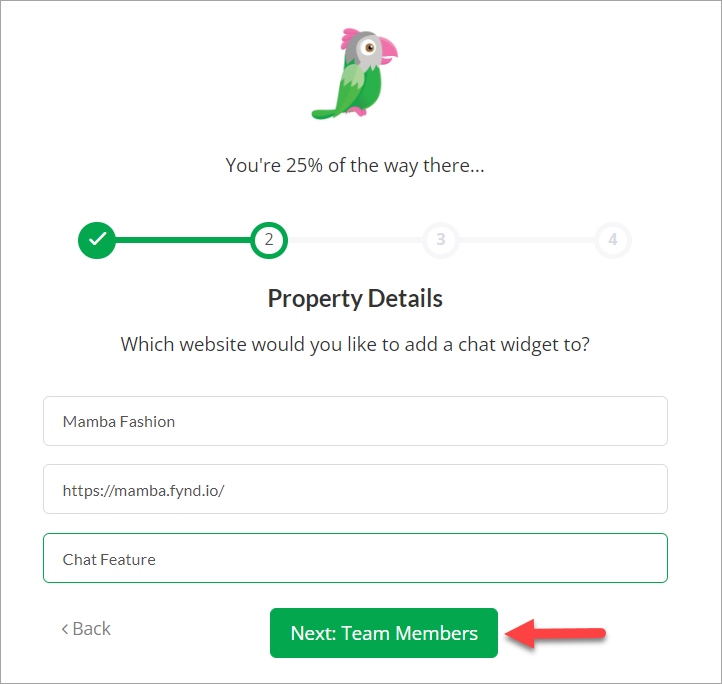Click the grey progress line between steps 2 and 3

[x=355, y=240]
